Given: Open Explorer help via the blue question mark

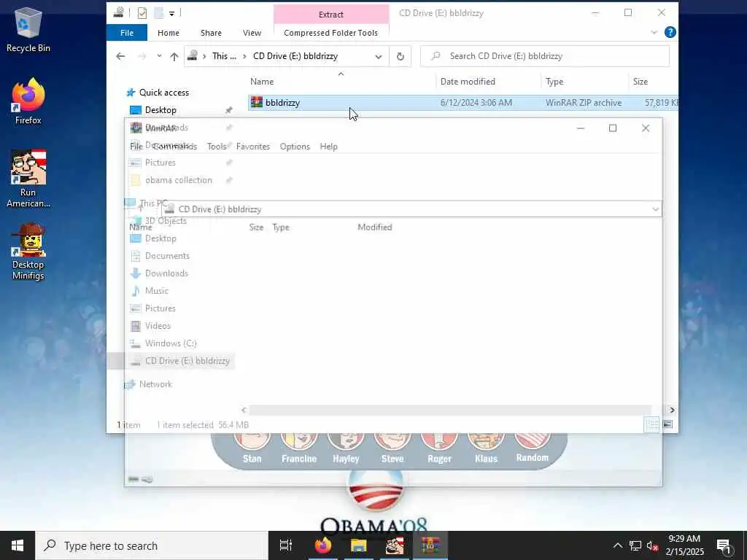Looking at the screenshot, I should [670, 32].
